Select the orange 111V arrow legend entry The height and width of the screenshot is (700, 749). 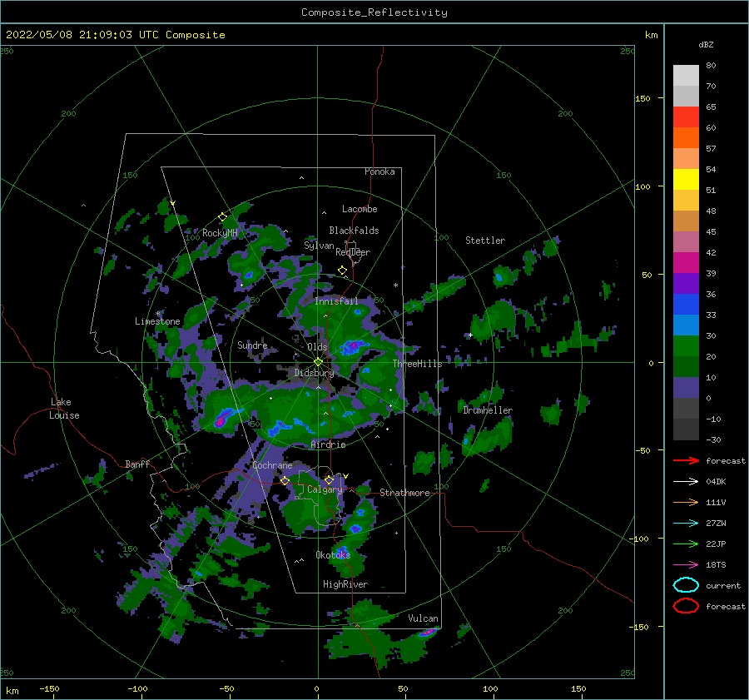pyautogui.click(x=686, y=502)
